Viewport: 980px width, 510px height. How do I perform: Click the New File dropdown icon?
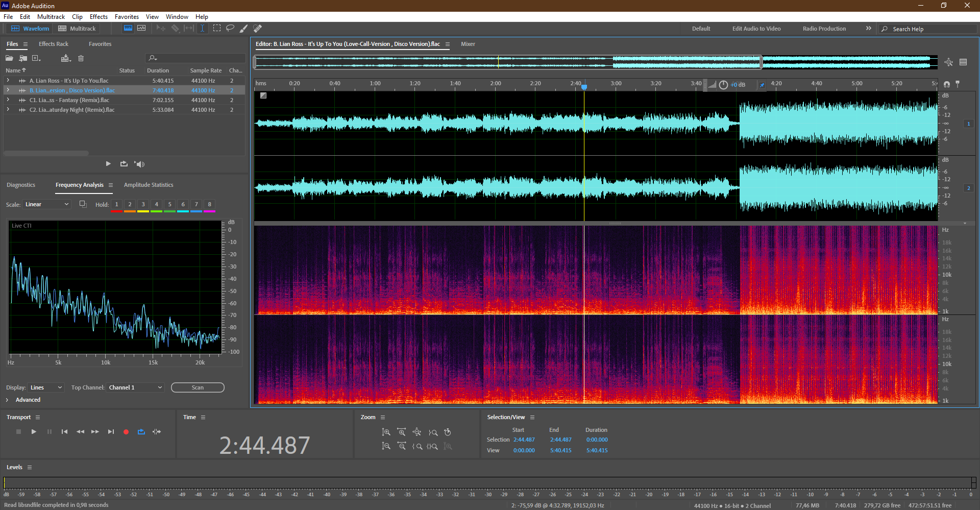(36, 58)
